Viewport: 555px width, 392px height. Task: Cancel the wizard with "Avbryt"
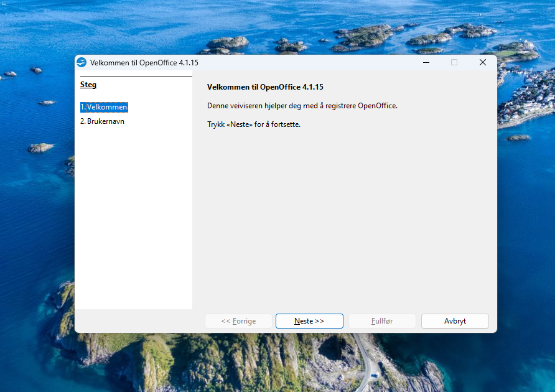455,321
